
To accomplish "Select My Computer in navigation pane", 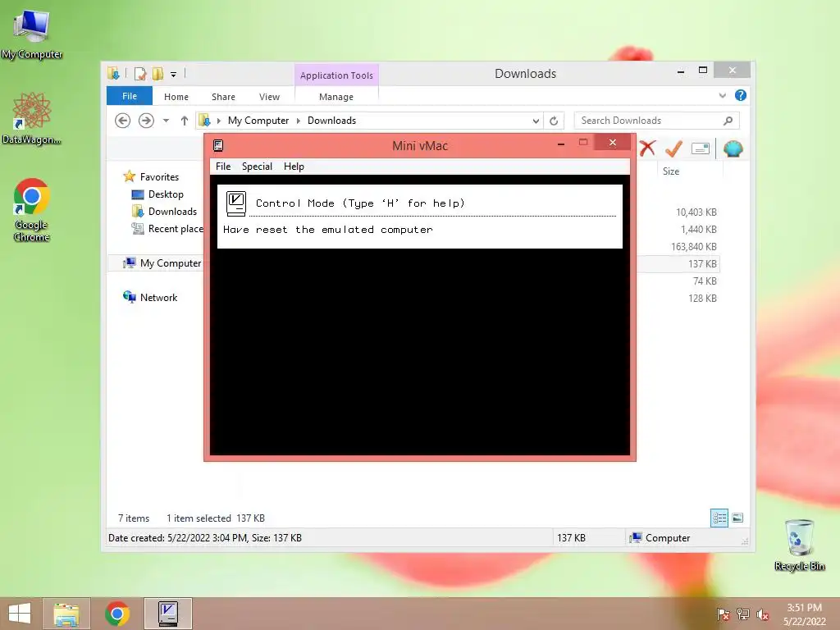I will point(171,263).
